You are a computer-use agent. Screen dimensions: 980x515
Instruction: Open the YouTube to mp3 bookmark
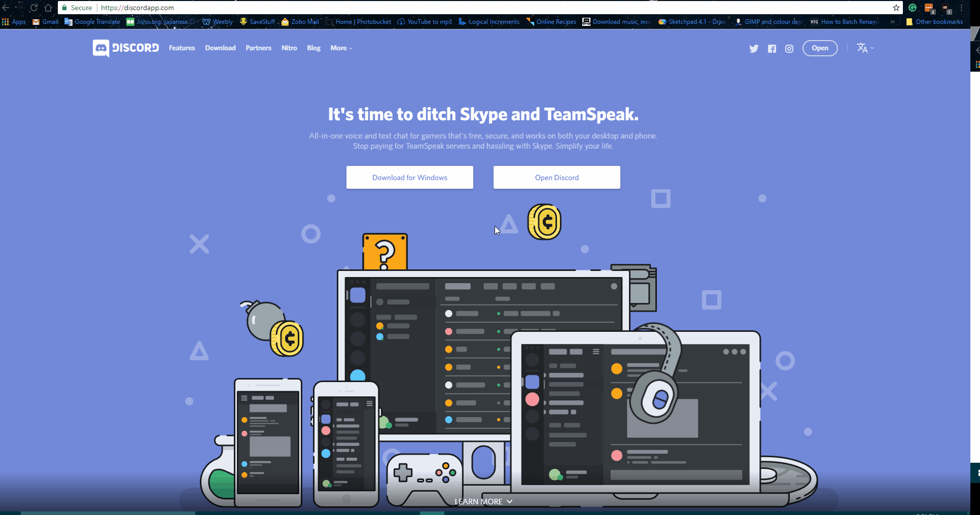(x=425, y=22)
